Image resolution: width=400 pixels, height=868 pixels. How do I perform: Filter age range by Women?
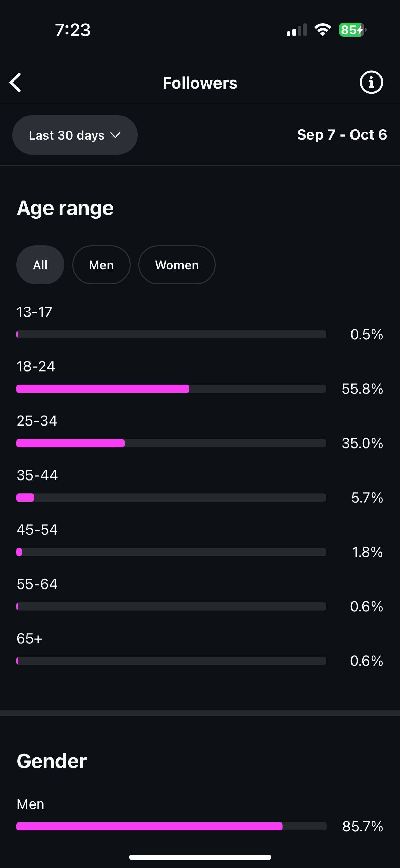coord(177,265)
